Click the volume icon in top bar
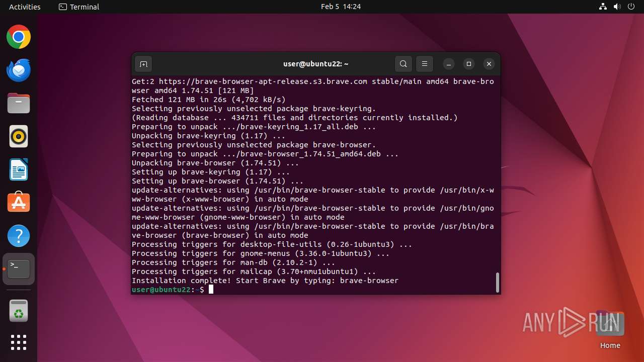Image resolution: width=644 pixels, height=362 pixels. [x=617, y=7]
